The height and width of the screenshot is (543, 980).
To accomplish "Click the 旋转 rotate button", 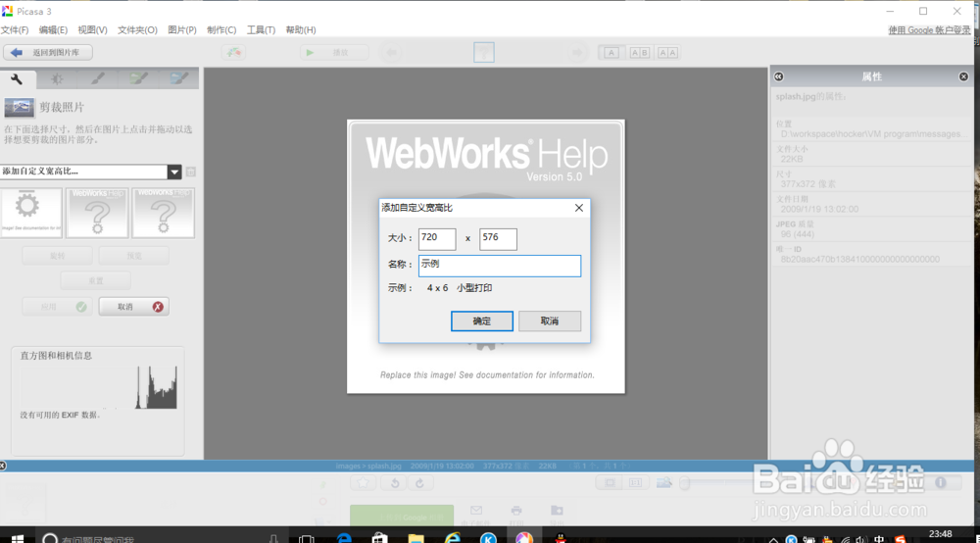I will tap(58, 256).
